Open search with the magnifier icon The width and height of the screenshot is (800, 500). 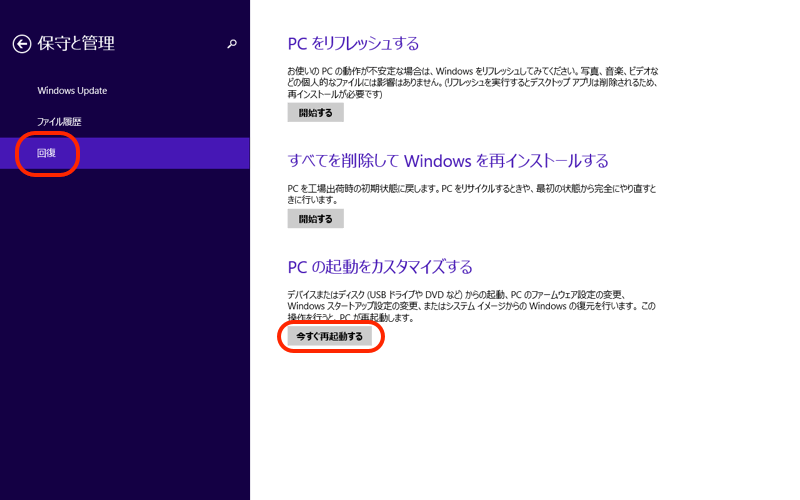[233, 44]
